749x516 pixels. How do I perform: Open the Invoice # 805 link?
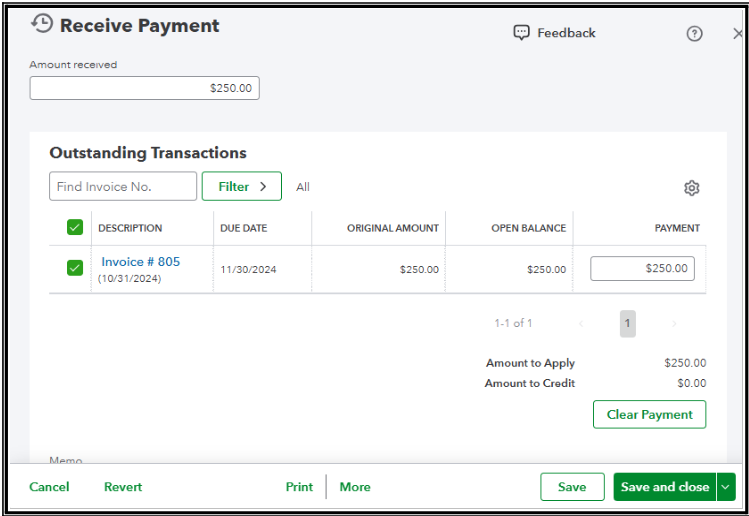(x=140, y=262)
